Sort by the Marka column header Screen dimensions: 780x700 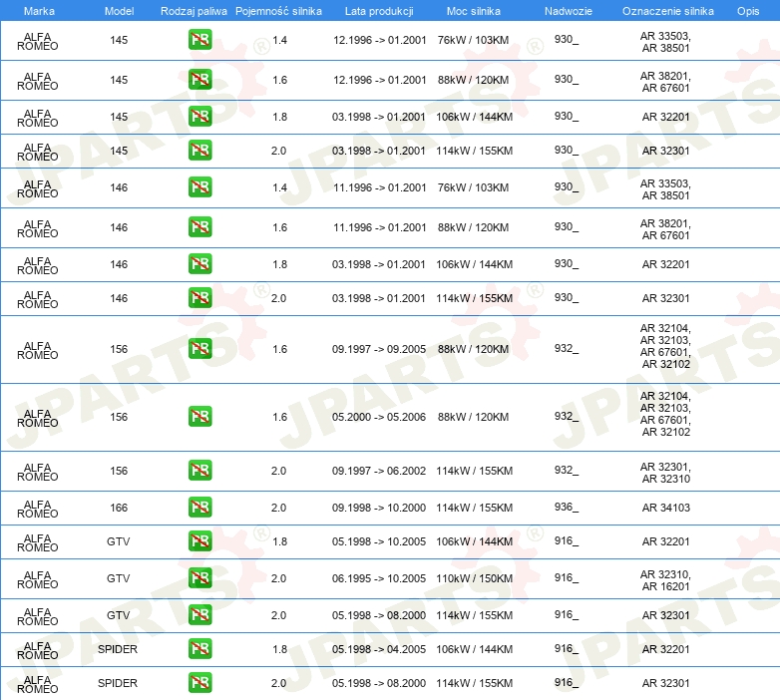click(x=39, y=10)
